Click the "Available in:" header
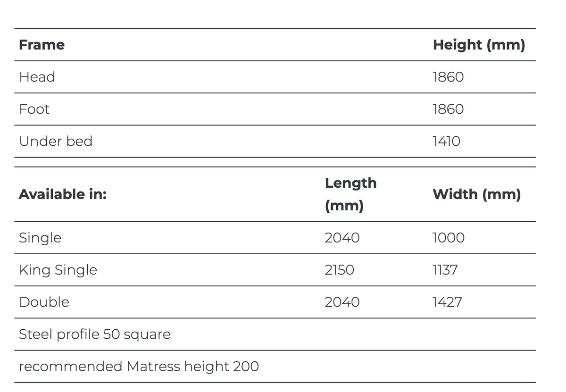The width and height of the screenshot is (566, 392). point(62,194)
